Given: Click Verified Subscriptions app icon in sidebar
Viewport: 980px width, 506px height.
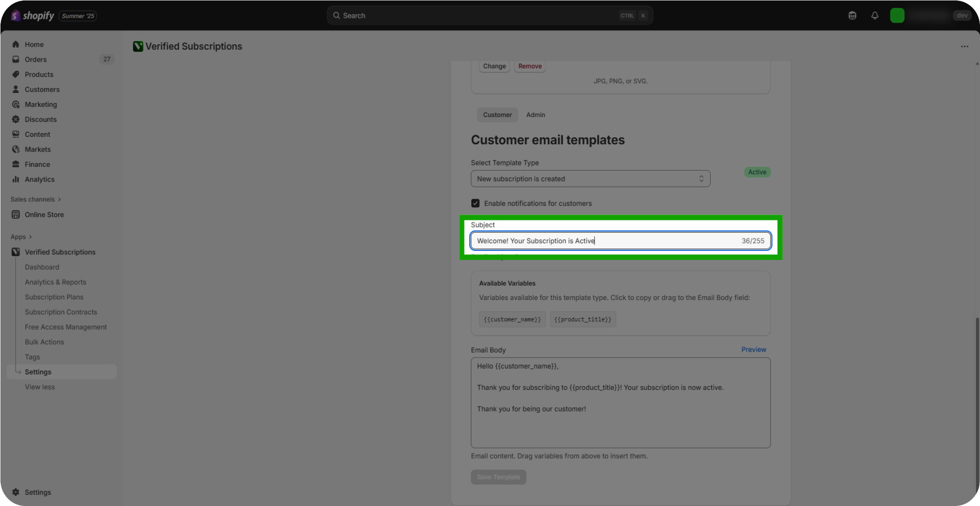Looking at the screenshot, I should tap(16, 252).
